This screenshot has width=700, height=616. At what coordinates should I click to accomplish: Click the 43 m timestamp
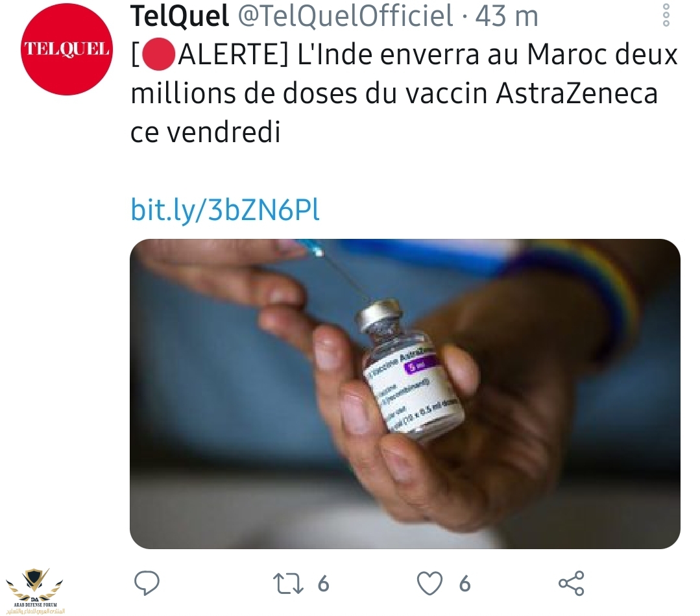[507, 16]
